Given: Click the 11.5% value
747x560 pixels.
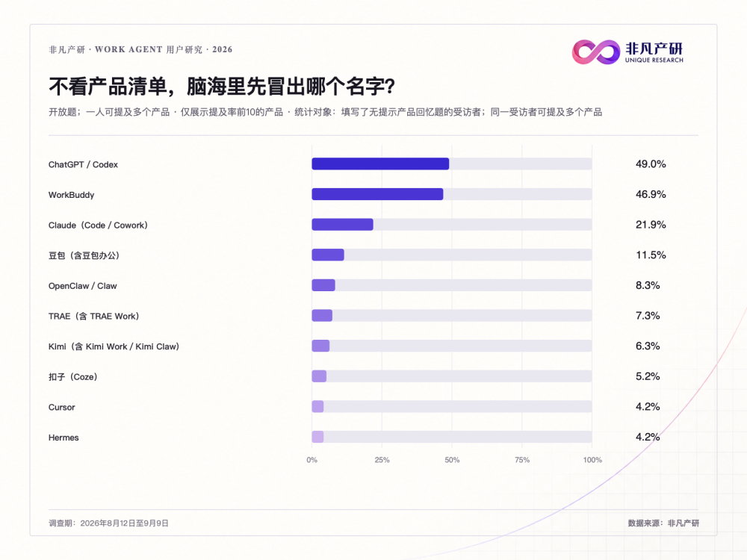Looking at the screenshot, I should (x=651, y=255).
